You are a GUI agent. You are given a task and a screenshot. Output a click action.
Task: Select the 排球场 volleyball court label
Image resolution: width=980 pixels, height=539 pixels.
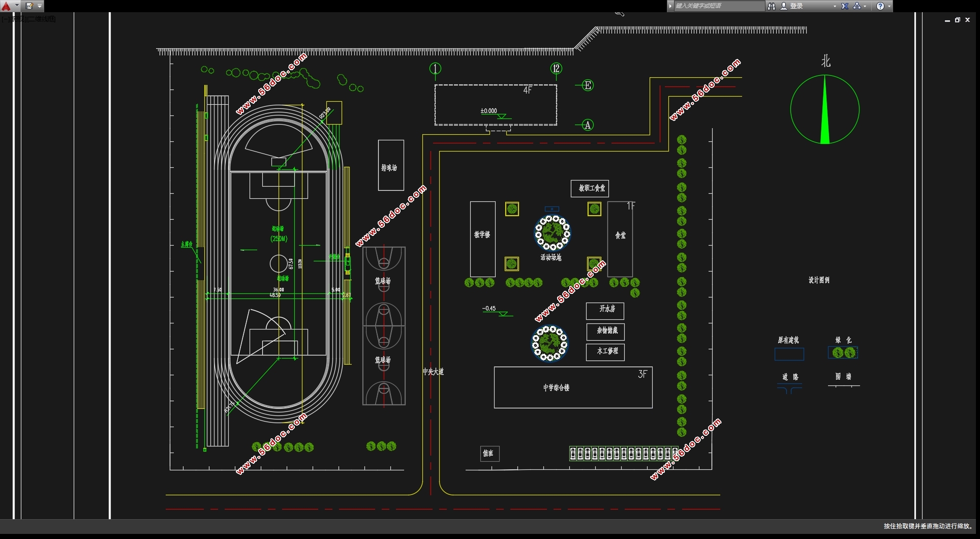pyautogui.click(x=389, y=168)
